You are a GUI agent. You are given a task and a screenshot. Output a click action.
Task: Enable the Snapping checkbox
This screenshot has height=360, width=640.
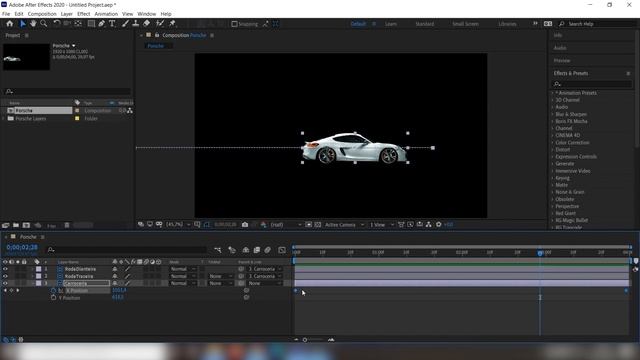coord(234,24)
